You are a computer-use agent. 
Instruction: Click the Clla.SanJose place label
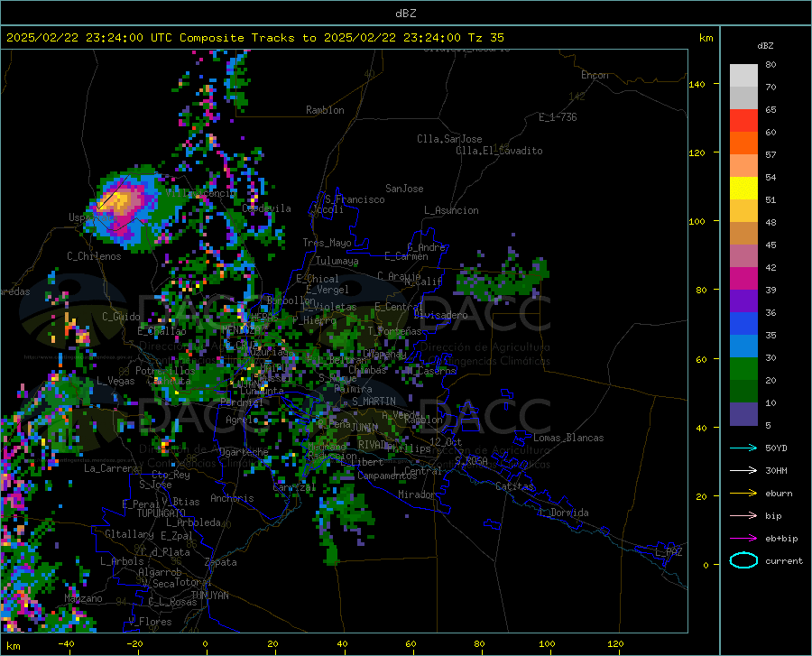[x=449, y=139]
